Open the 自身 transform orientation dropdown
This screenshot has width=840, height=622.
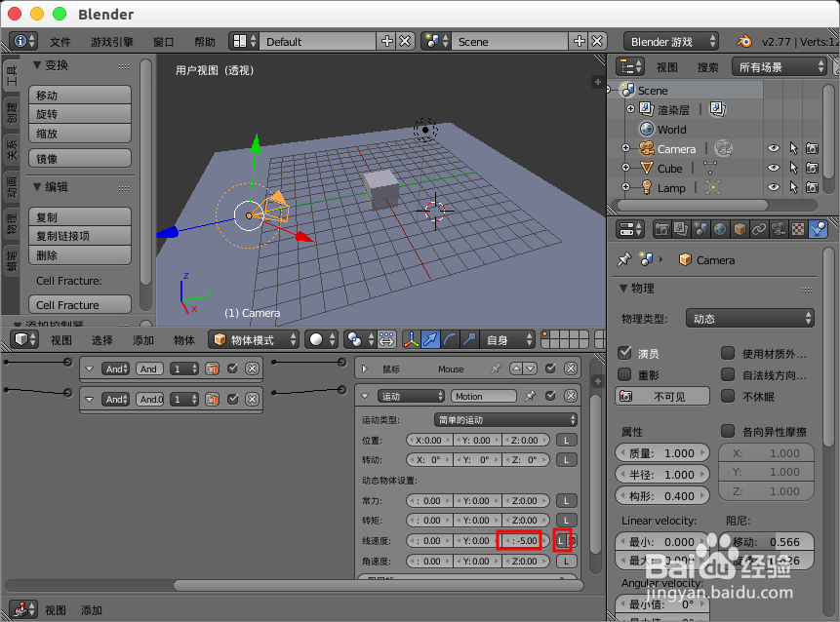pyautogui.click(x=507, y=339)
